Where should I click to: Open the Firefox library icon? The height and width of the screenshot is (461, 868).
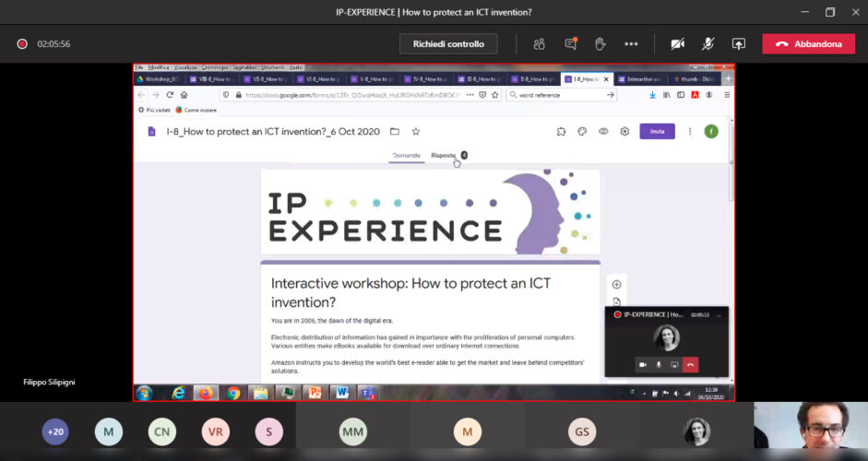coord(667,95)
